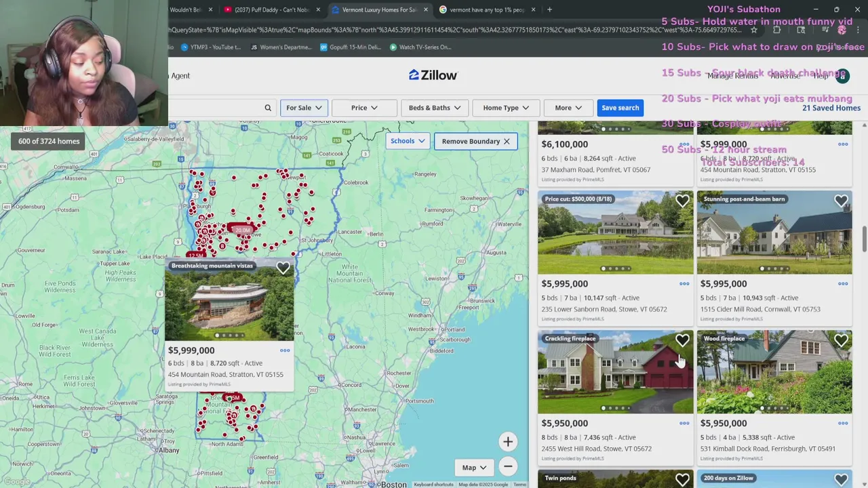This screenshot has height=488, width=868.
Task: Open the 1515 Cider Mill Road barn photo
Action: click(x=774, y=232)
